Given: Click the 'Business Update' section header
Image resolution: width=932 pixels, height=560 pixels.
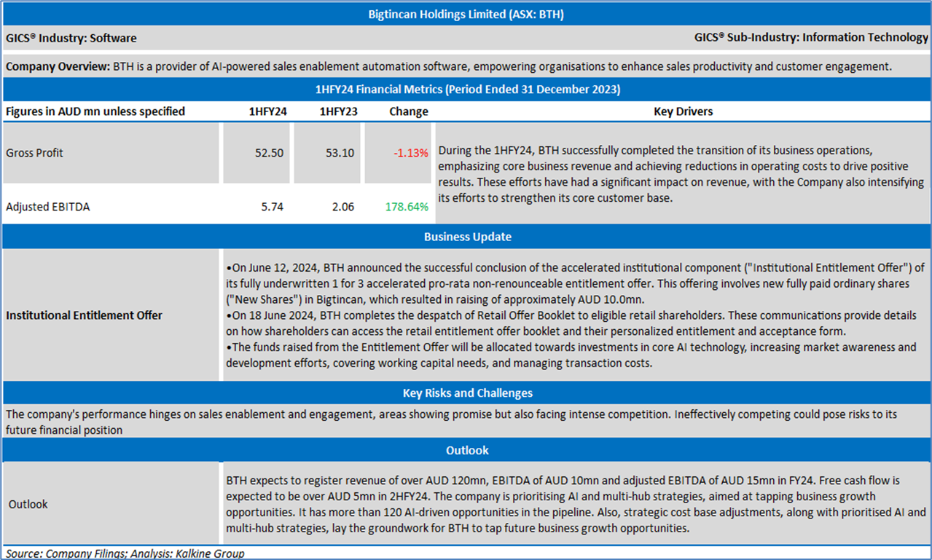Looking at the screenshot, I should click(x=468, y=237).
